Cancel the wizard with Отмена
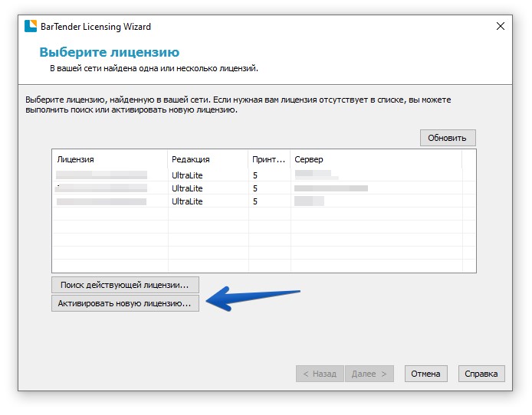This screenshot has height=415, width=532. 425,374
